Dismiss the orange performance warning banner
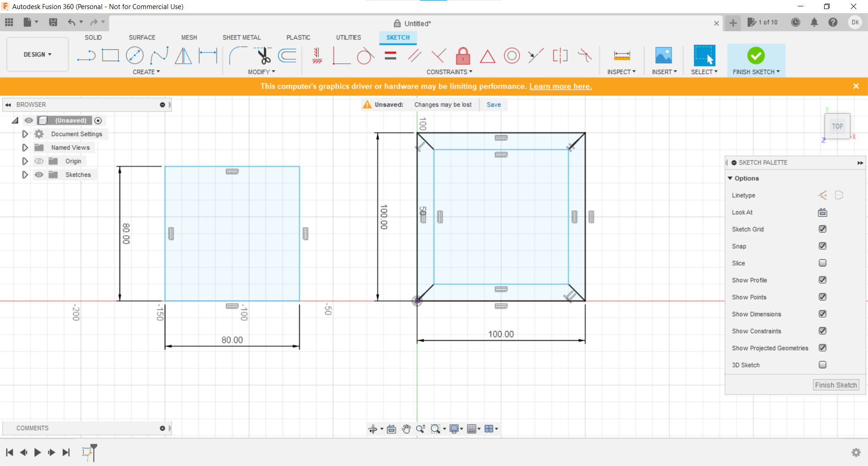This screenshot has width=868, height=466. pyautogui.click(x=856, y=86)
